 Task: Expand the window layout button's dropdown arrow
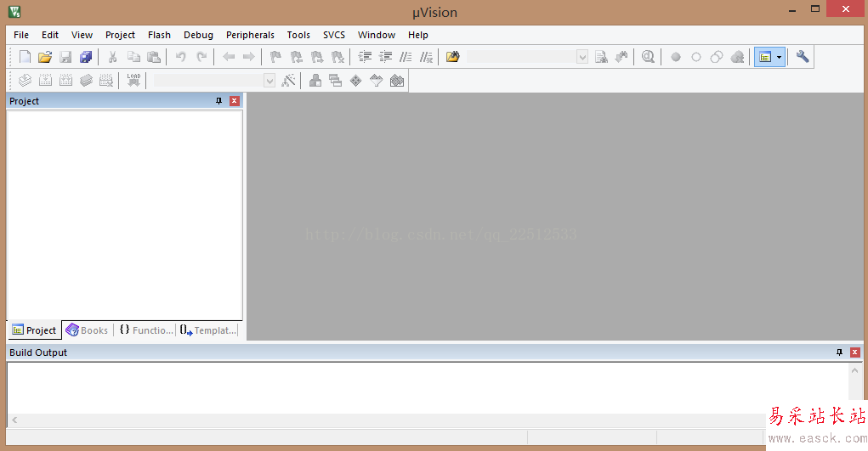tap(780, 57)
